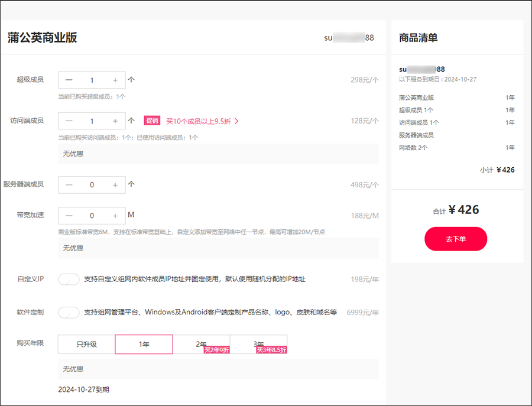Select the 只升级 purchase option

(86, 345)
